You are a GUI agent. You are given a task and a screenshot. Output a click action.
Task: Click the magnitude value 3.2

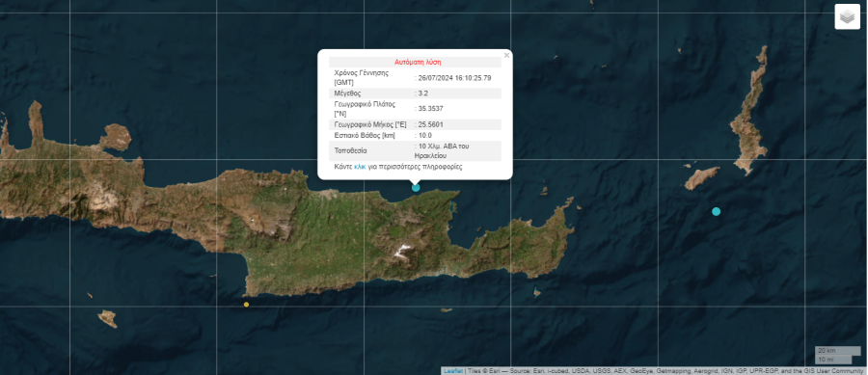pos(422,93)
